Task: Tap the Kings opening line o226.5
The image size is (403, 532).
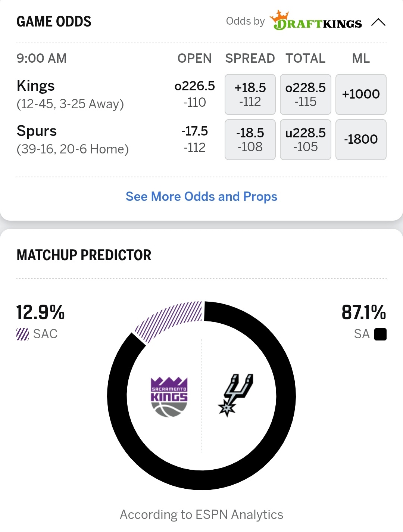Action: tap(194, 86)
